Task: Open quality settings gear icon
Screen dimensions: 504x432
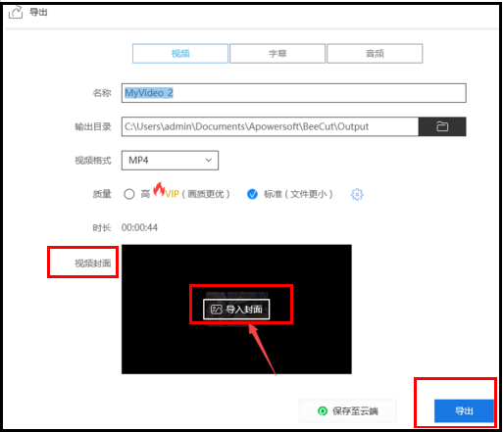Action: [357, 194]
